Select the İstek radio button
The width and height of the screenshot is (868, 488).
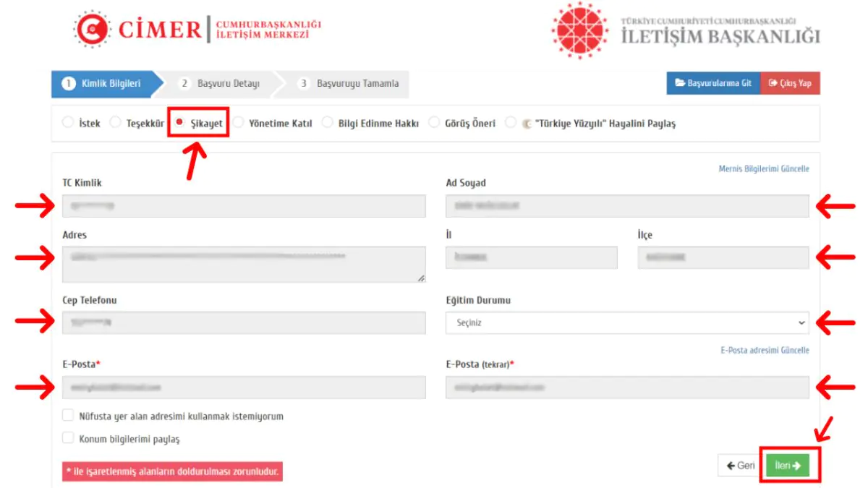(68, 123)
